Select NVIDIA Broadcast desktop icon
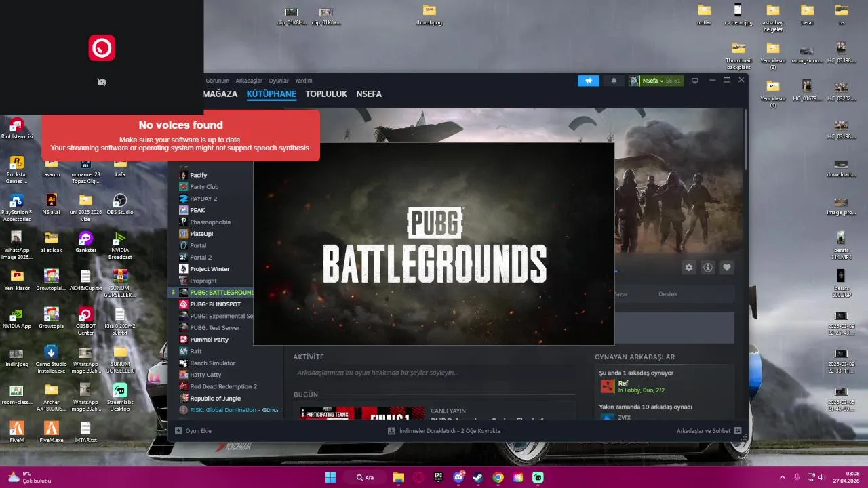This screenshot has height=488, width=868. tap(120, 246)
